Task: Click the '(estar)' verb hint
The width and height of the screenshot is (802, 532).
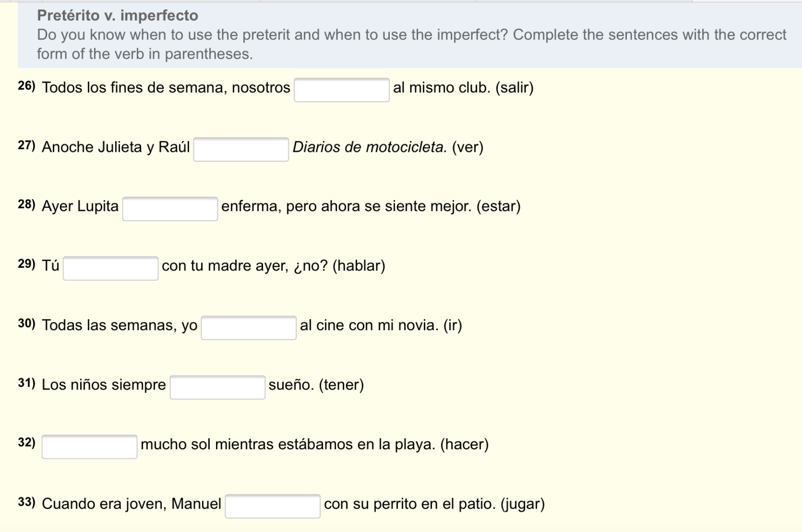Action: (498, 206)
